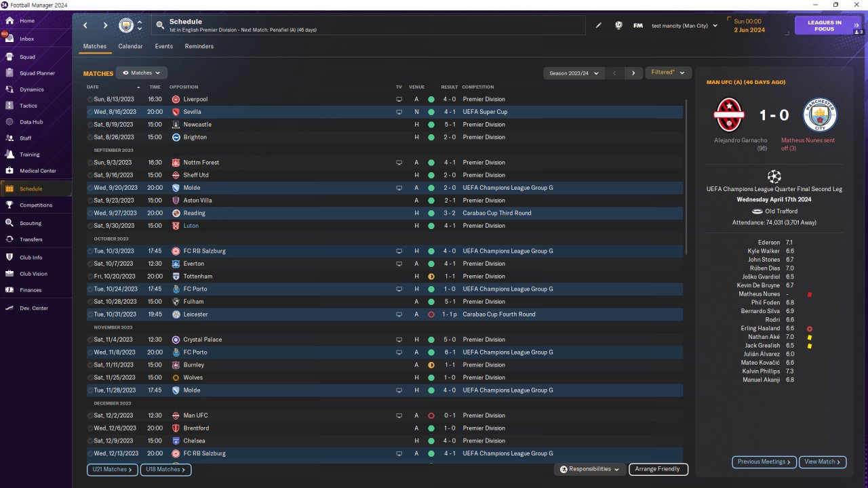Open the Filtered dropdown
Viewport: 868px width, 488px height.
668,73
